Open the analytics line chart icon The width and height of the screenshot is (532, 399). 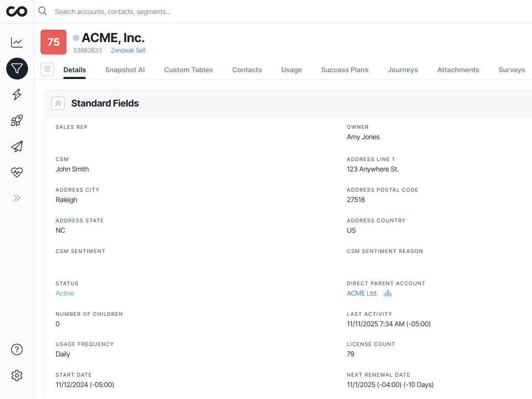17,43
